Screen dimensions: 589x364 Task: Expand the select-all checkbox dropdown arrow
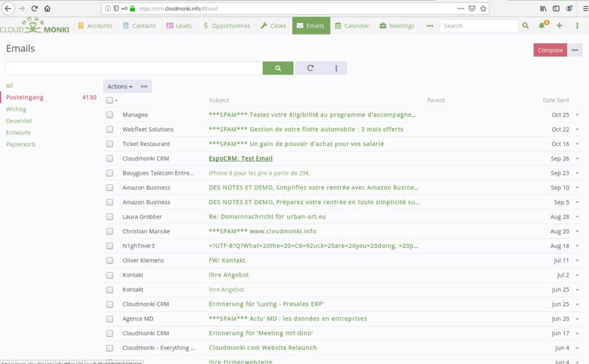tap(116, 100)
